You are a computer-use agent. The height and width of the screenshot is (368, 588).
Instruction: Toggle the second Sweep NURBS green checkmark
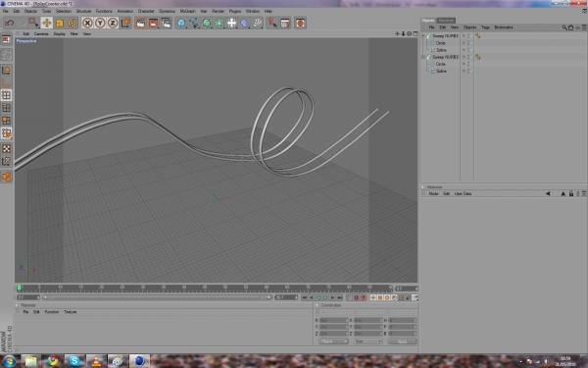pos(471,57)
